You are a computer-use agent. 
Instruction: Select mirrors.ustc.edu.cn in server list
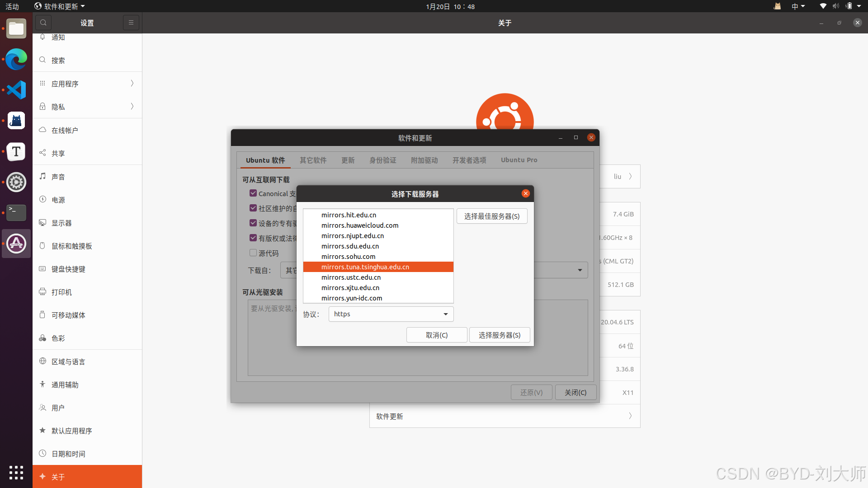[x=351, y=277]
